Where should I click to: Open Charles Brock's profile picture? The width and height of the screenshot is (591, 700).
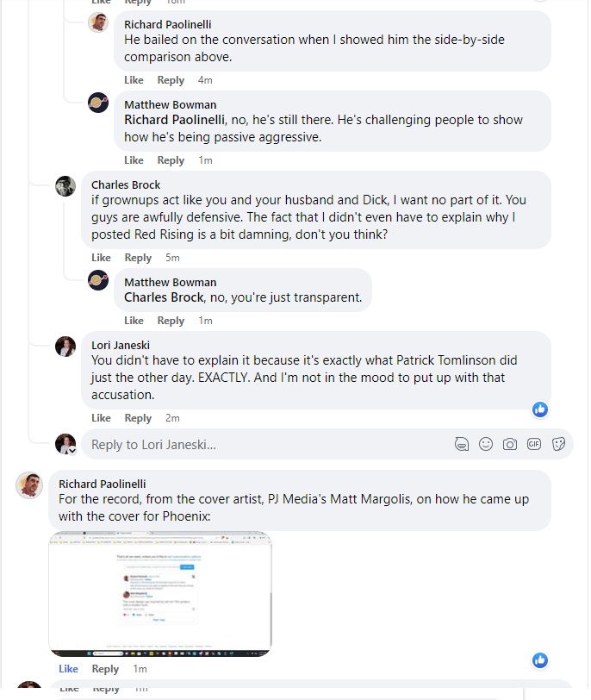tap(65, 185)
